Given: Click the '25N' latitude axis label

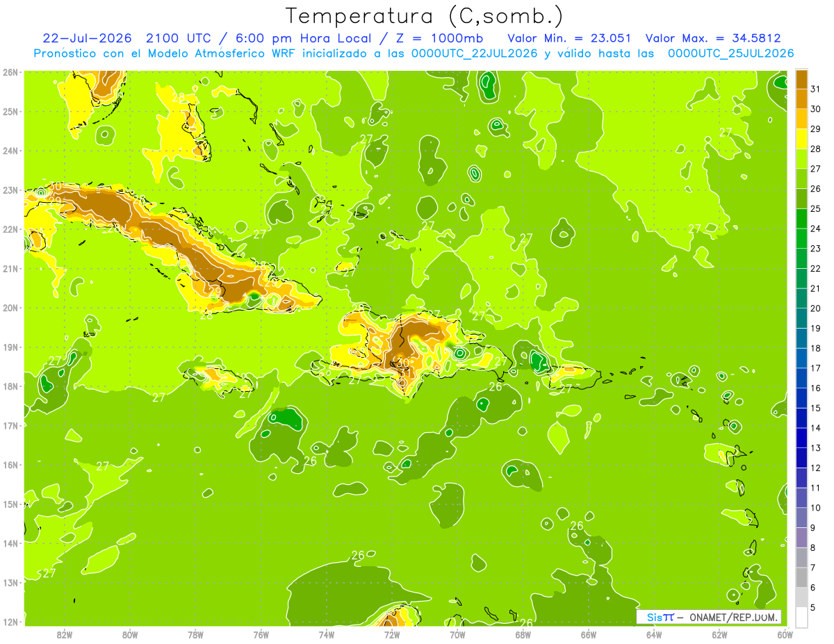Looking at the screenshot, I should point(10,111).
